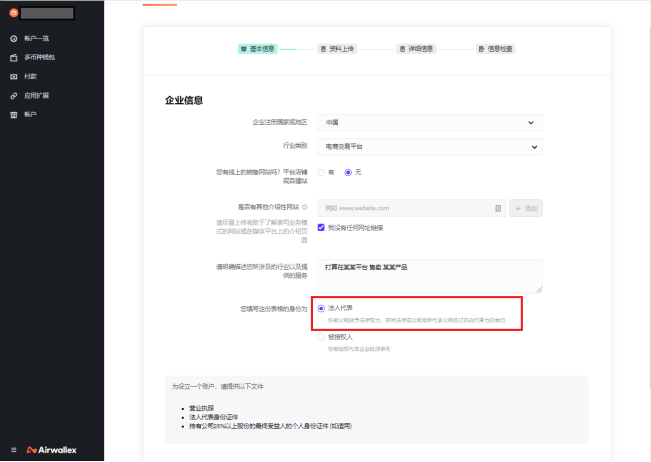Select 有 for online sales website
The width and height of the screenshot is (651, 462).
(x=322, y=172)
